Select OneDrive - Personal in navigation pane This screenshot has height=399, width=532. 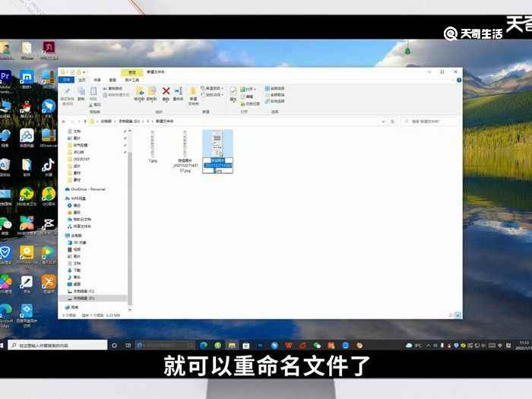pos(85,189)
